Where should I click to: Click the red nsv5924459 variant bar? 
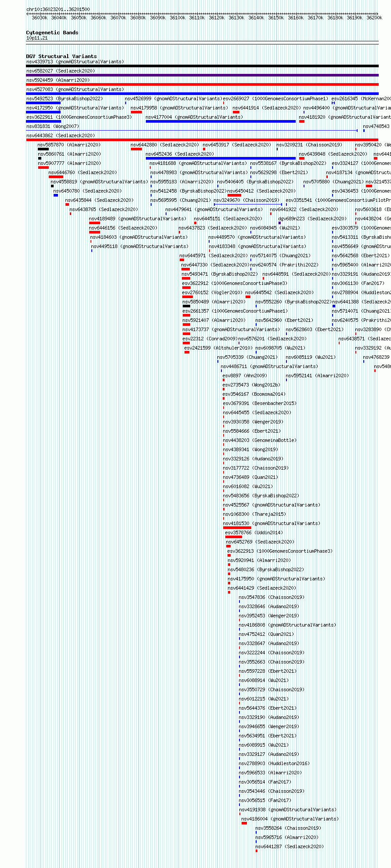pos(202,84)
